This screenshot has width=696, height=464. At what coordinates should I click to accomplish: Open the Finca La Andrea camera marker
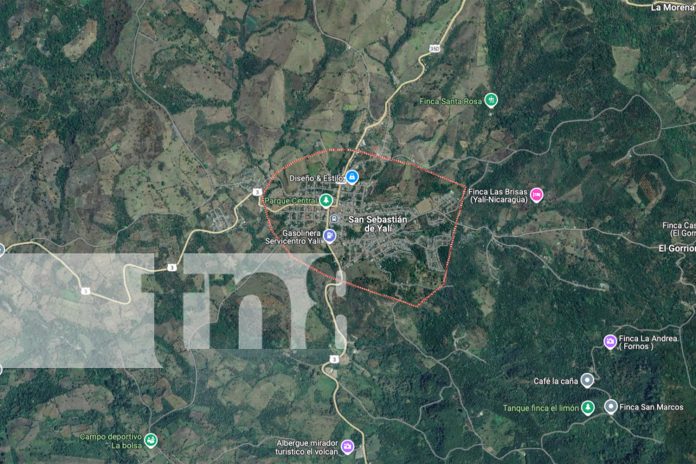pos(610,341)
